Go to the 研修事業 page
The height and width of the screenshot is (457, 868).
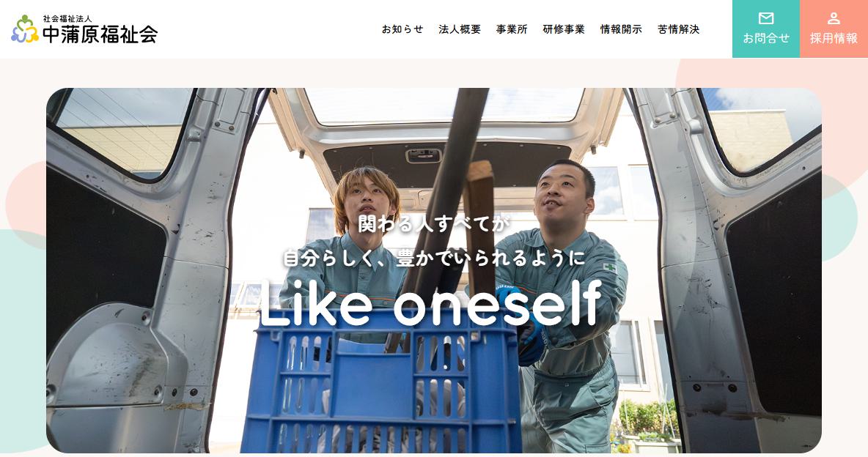pos(564,29)
